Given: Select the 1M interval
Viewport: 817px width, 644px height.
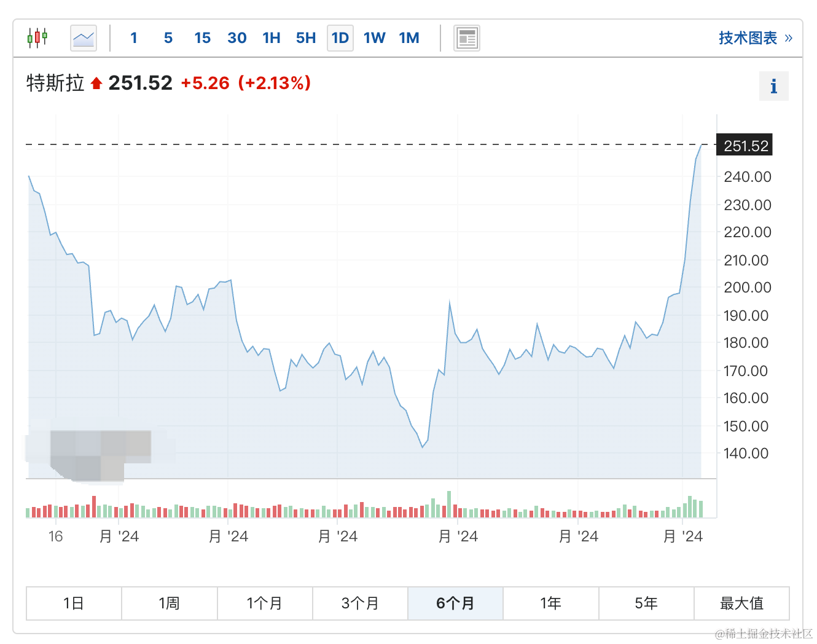Looking at the screenshot, I should [409, 38].
